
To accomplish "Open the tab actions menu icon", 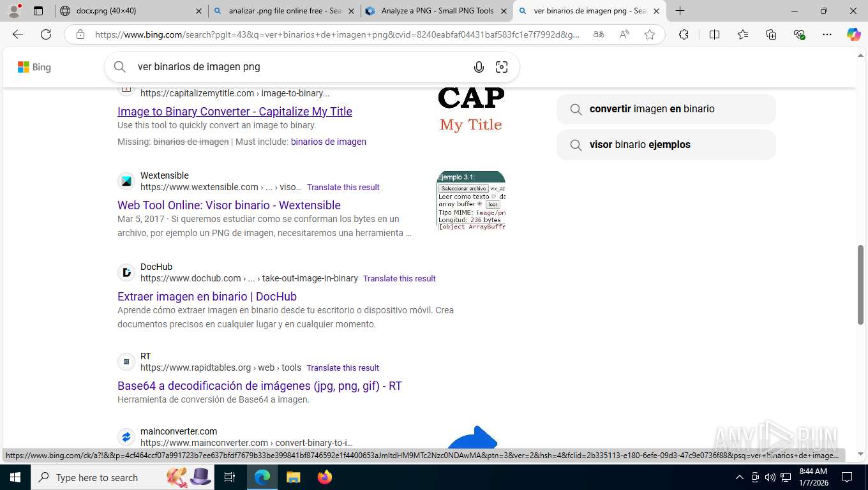I will coord(38,11).
